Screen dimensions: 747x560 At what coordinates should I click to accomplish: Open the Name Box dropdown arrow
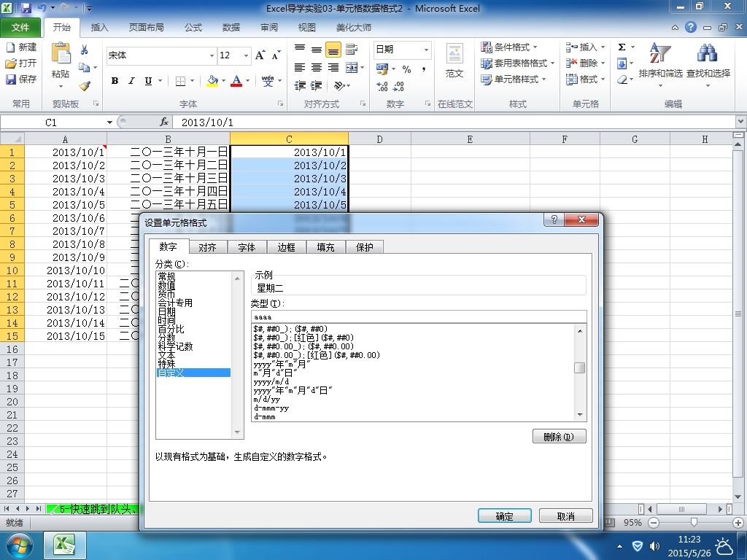coord(109,122)
